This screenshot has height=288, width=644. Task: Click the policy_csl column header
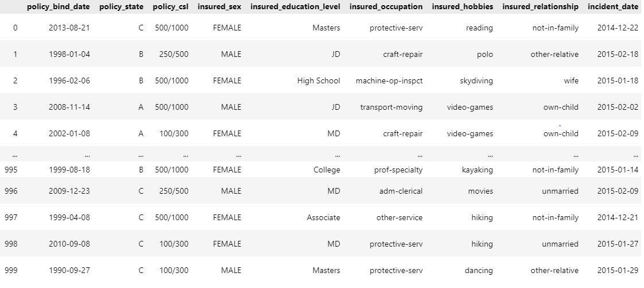pos(170,7)
